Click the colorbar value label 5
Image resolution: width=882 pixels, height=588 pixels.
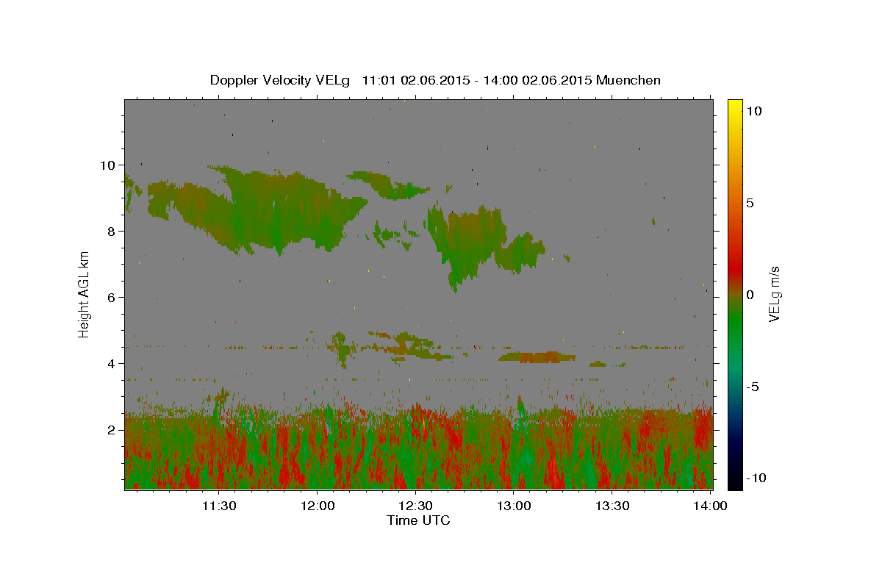click(x=750, y=203)
